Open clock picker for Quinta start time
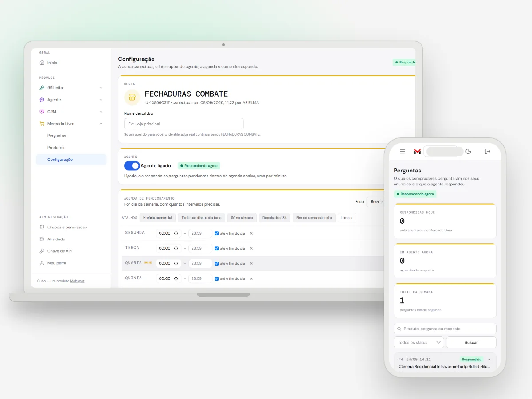 [x=176, y=278]
